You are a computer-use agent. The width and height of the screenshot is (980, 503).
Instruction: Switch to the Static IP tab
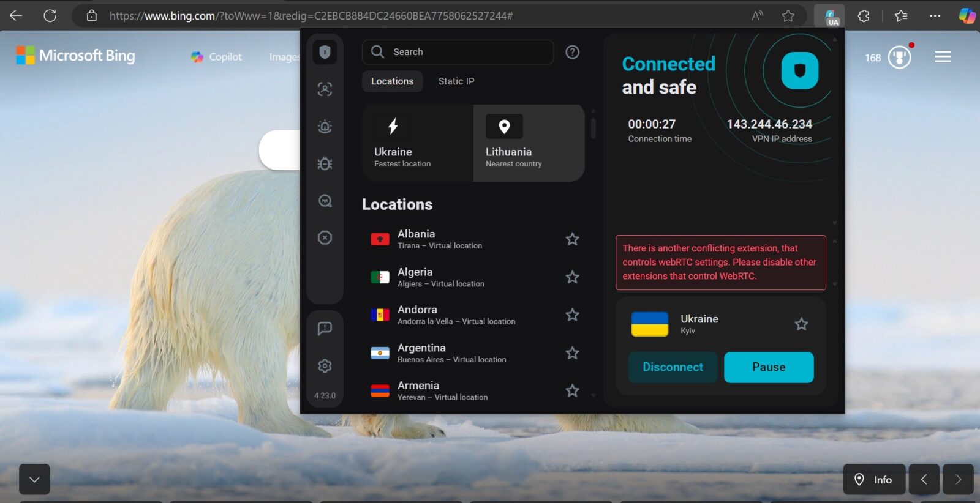pos(456,81)
